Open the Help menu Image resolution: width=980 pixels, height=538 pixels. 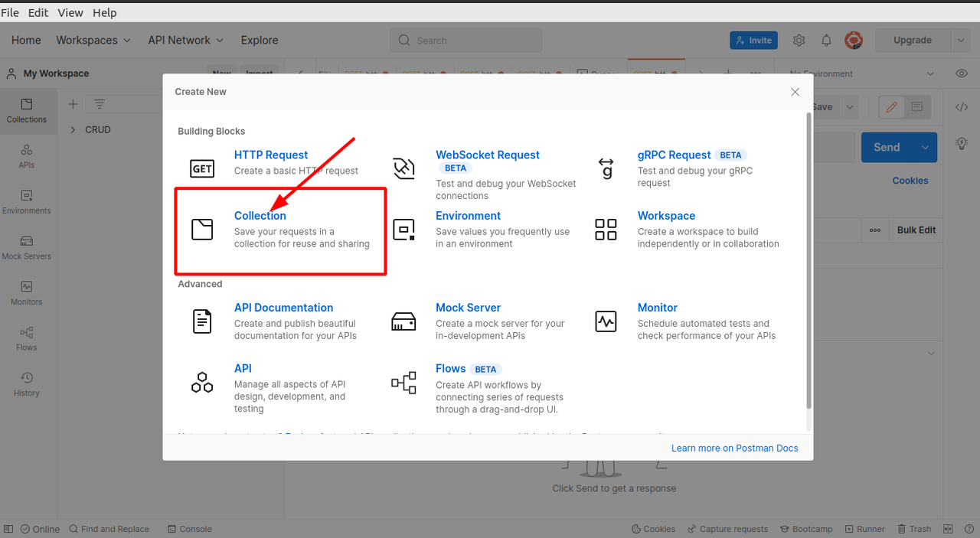click(x=105, y=12)
